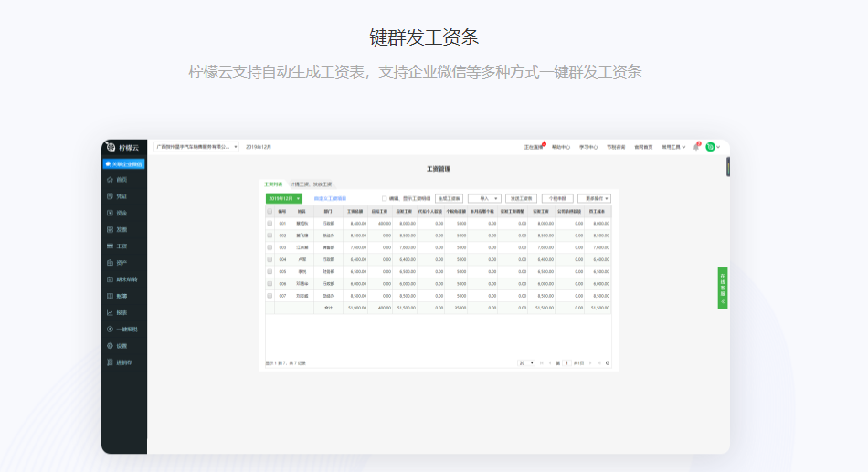This screenshot has height=472, width=868.
Task: Open 官网首页 in top menu
Action: (x=643, y=147)
